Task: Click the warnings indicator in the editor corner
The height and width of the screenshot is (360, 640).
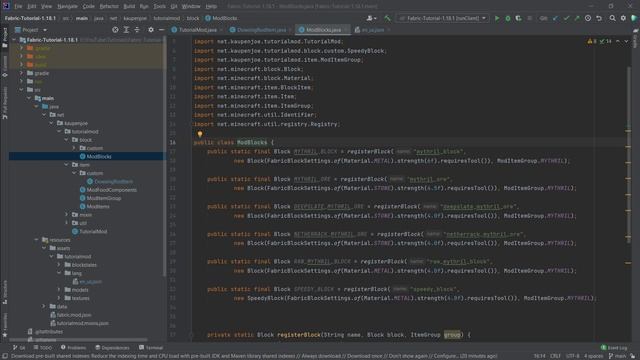Action: [x=591, y=41]
